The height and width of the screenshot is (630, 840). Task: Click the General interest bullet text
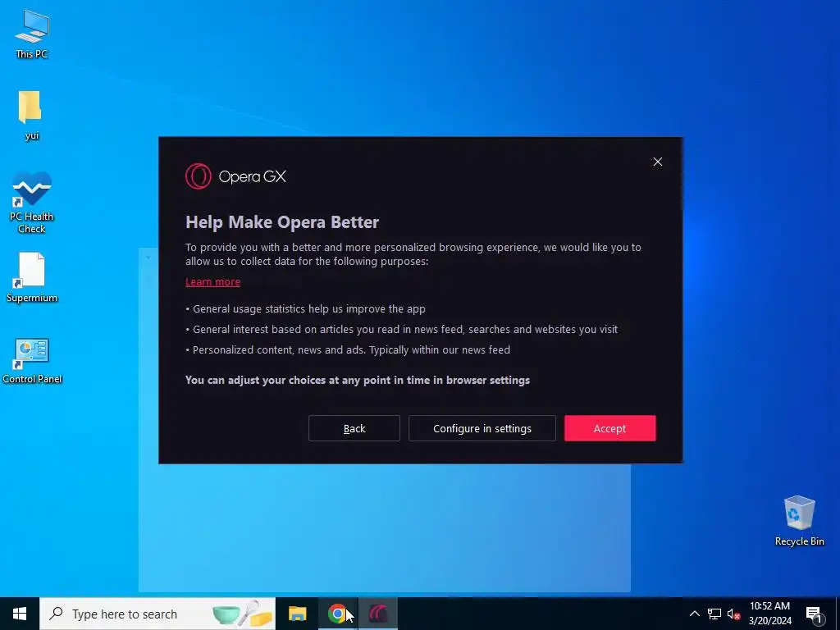[401, 330]
